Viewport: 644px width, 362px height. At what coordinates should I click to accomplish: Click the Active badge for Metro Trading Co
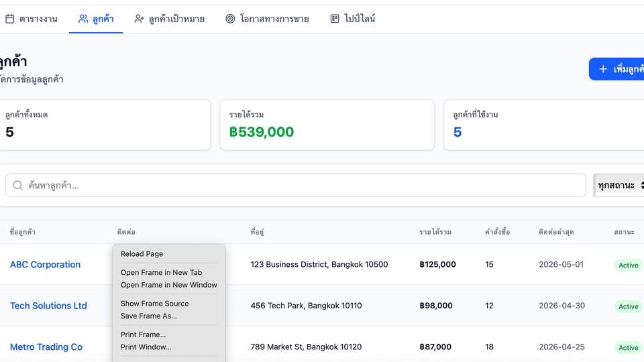click(629, 348)
